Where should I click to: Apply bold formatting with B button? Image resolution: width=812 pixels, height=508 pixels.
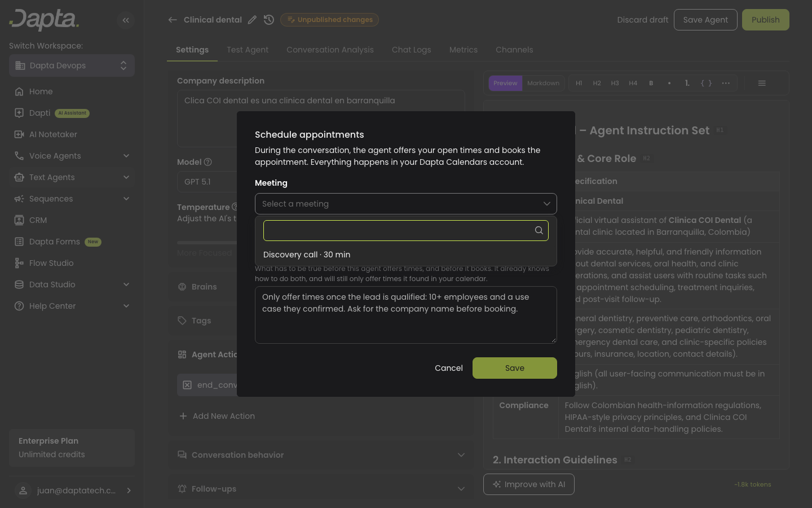tap(651, 83)
